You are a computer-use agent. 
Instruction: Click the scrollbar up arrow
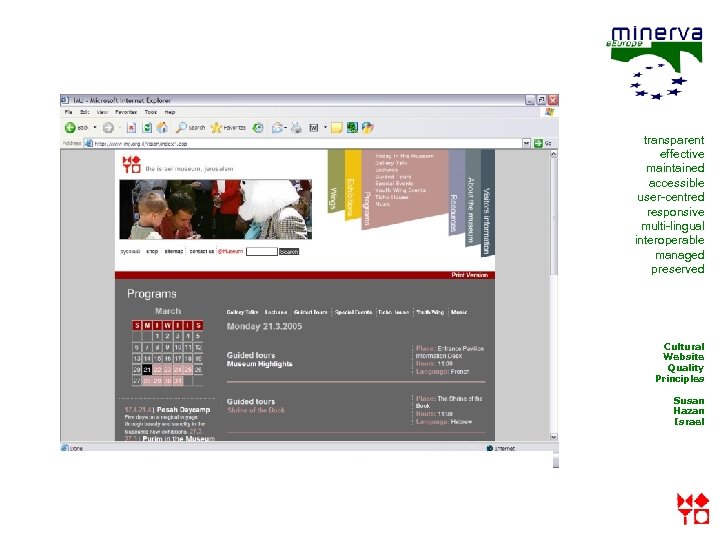tap(553, 154)
